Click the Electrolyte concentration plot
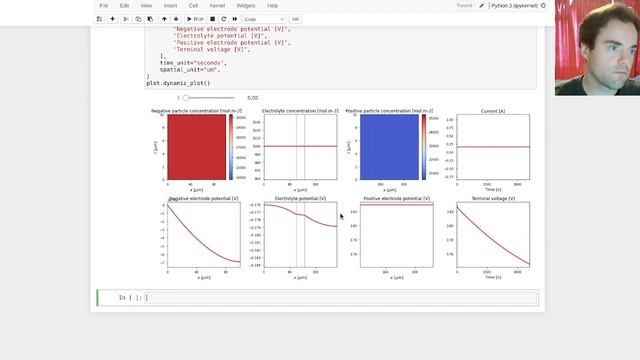The width and height of the screenshot is (640, 360). coord(300,147)
